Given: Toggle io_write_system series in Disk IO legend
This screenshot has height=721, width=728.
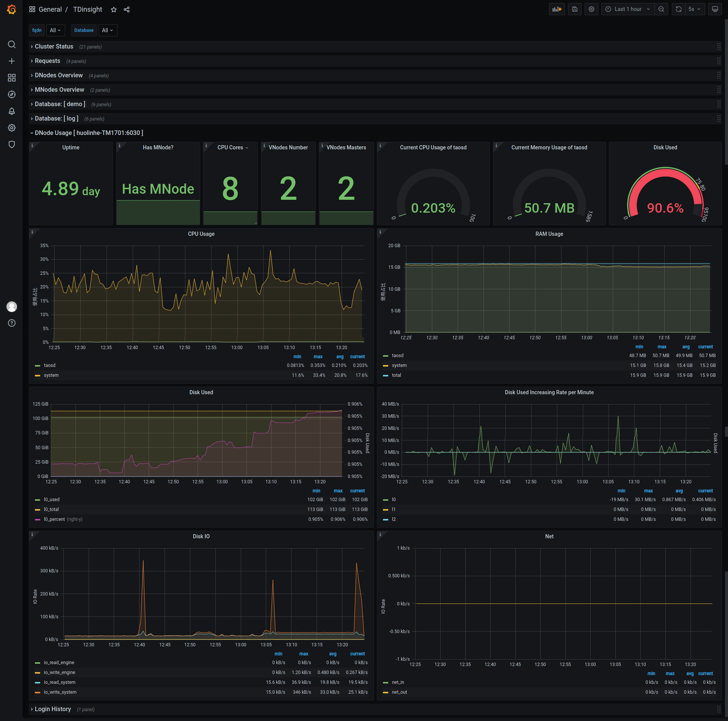Looking at the screenshot, I should coord(60,692).
